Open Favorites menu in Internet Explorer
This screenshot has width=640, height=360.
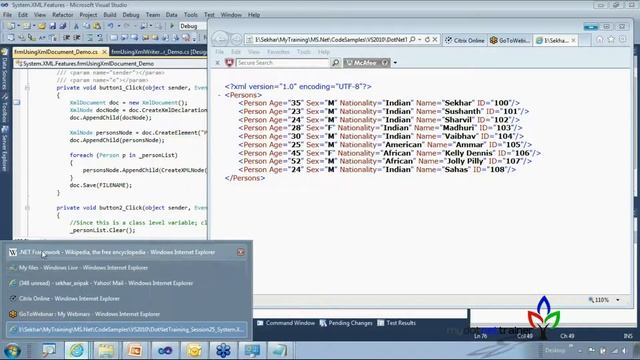coord(278,52)
